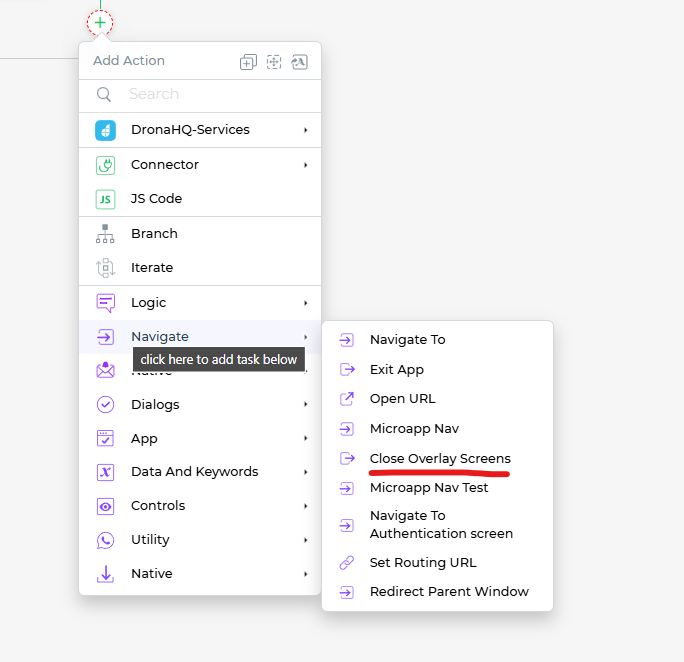This screenshot has width=684, height=662.
Task: Expand the Connector submenu arrow
Action: [306, 165]
